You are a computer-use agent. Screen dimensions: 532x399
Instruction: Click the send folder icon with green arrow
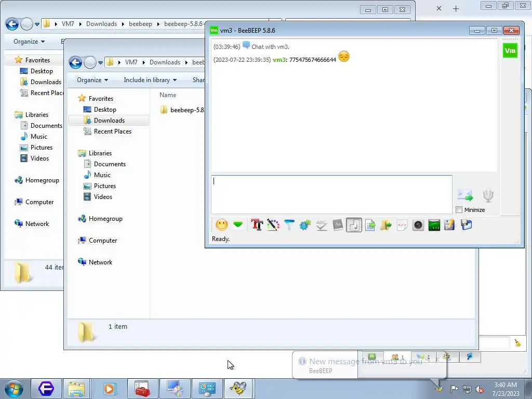(386, 224)
